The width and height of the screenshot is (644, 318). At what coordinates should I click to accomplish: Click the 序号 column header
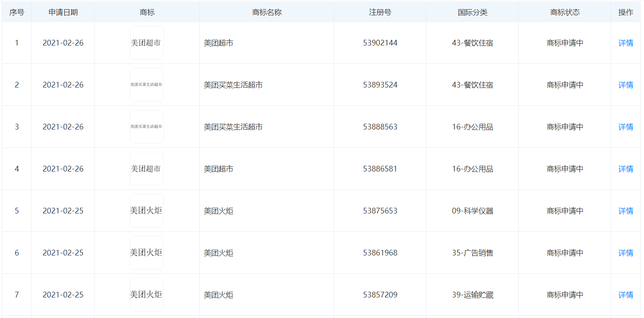pos(17,12)
